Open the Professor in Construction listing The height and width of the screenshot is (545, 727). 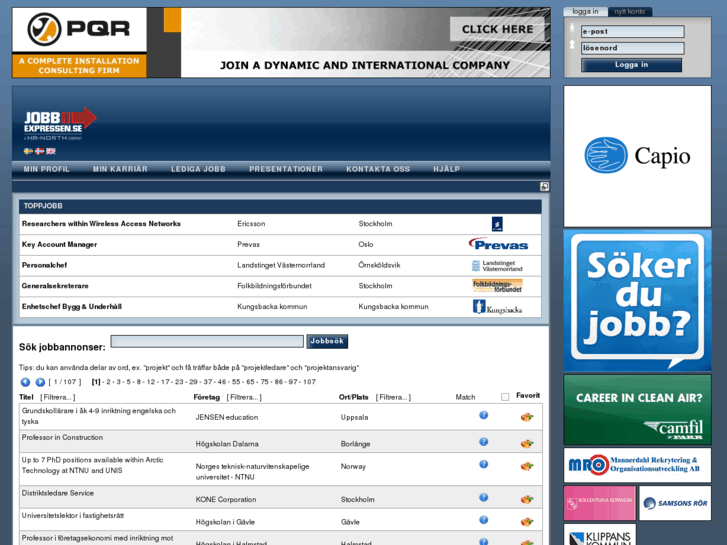[63, 437]
